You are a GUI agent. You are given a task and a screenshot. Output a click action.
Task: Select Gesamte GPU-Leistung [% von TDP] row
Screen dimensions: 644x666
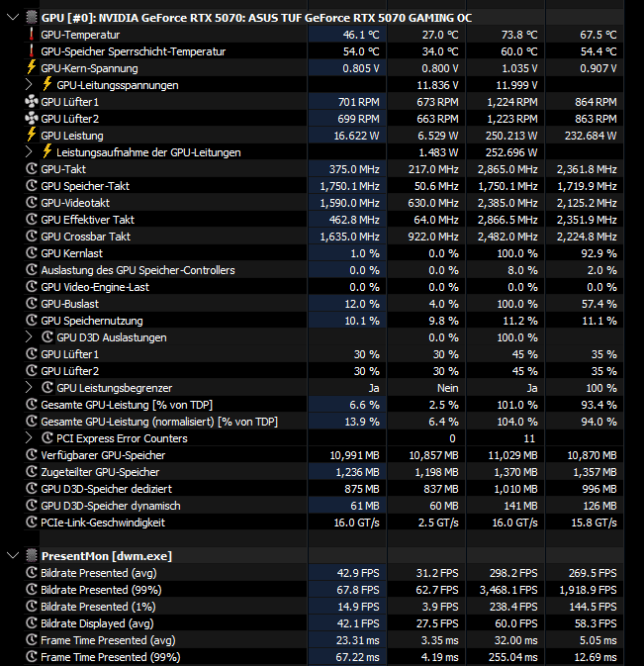[127, 405]
